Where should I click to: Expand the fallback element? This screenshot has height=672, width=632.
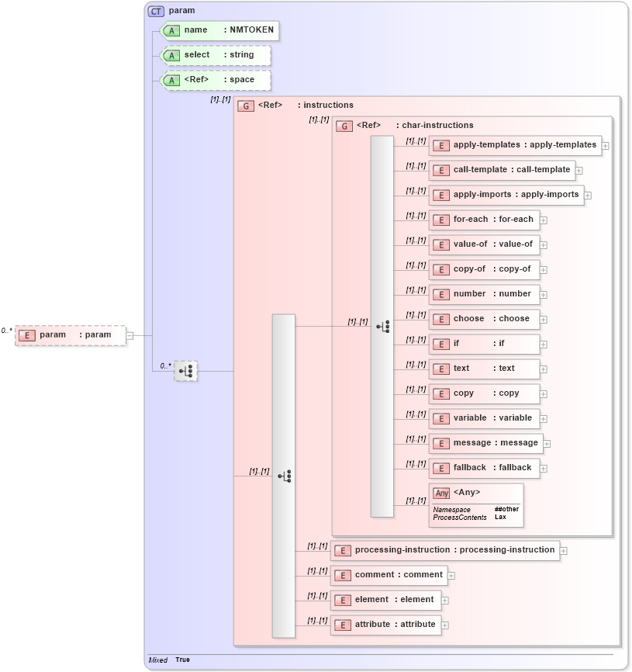click(544, 468)
